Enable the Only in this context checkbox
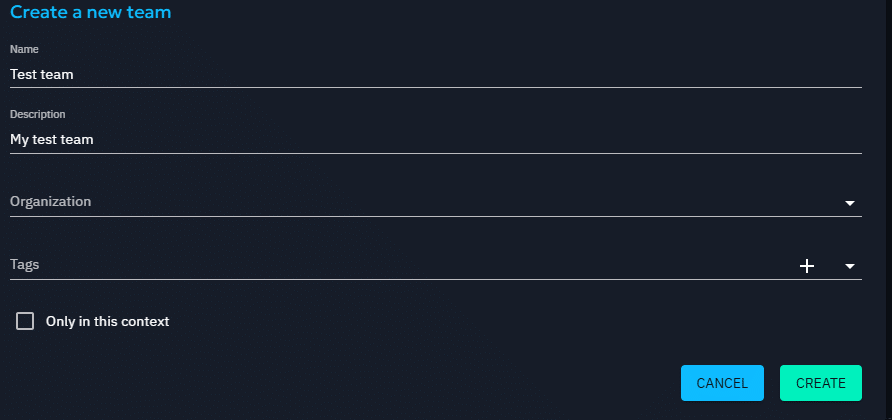The height and width of the screenshot is (420, 892). pos(25,321)
